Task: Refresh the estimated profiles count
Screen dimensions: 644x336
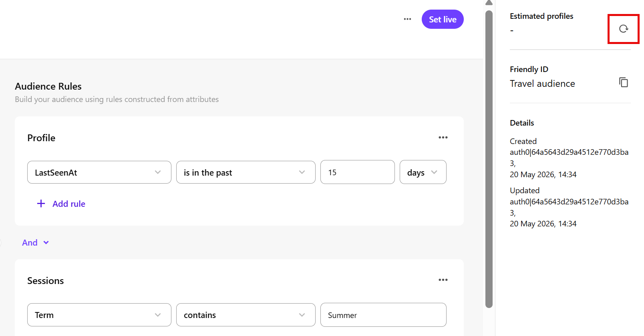Action: [623, 29]
